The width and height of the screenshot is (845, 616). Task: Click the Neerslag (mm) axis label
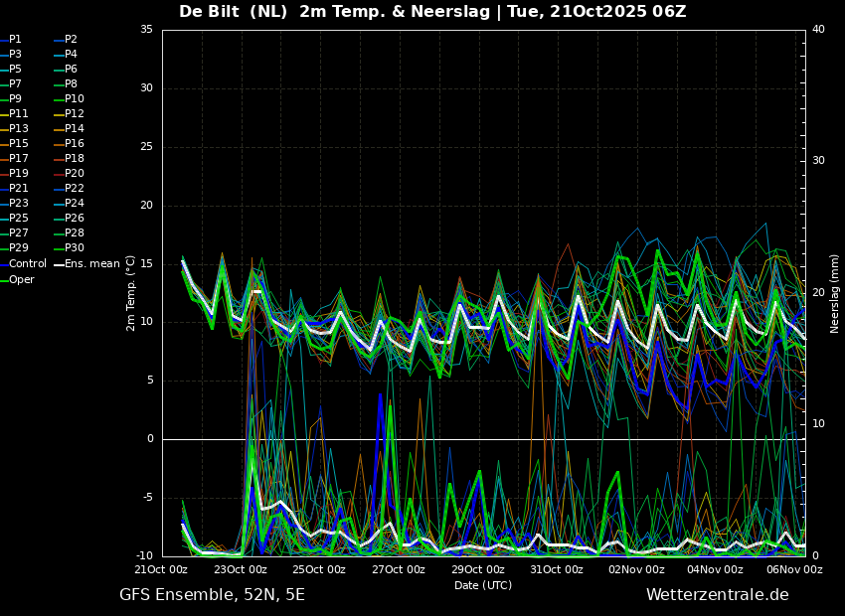pyautogui.click(x=835, y=293)
